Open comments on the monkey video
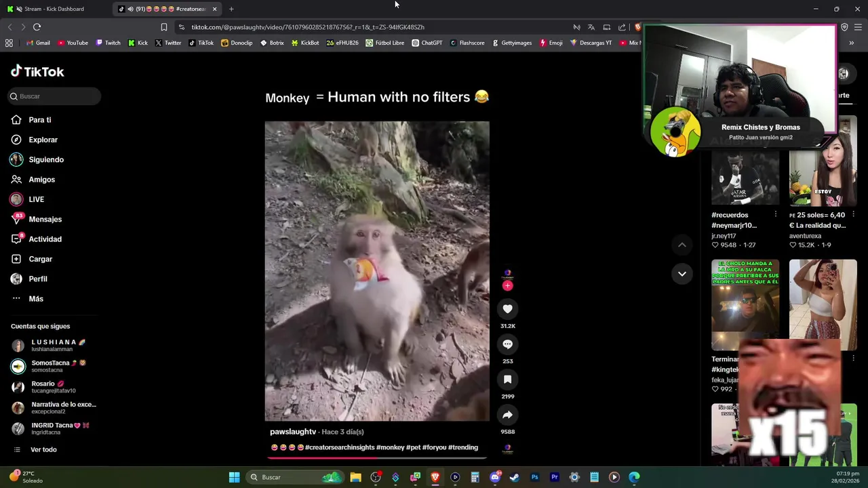868x488 pixels. point(507,344)
